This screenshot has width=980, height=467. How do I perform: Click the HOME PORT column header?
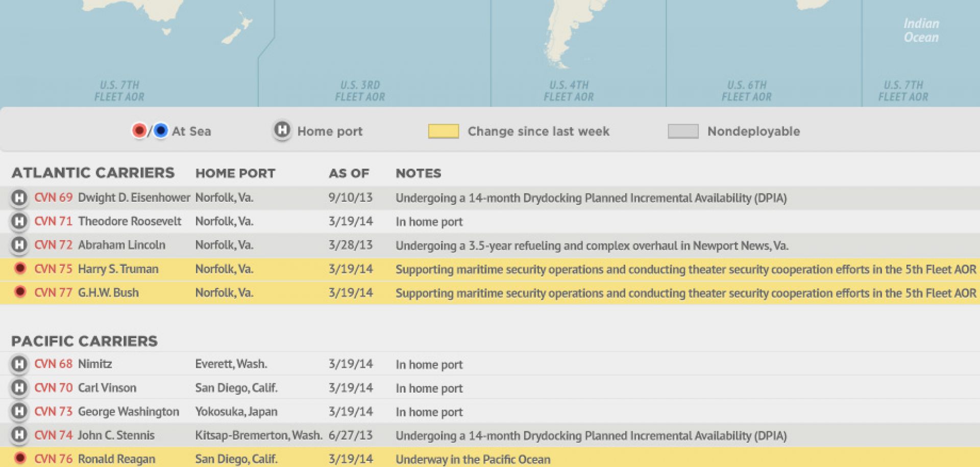235,173
